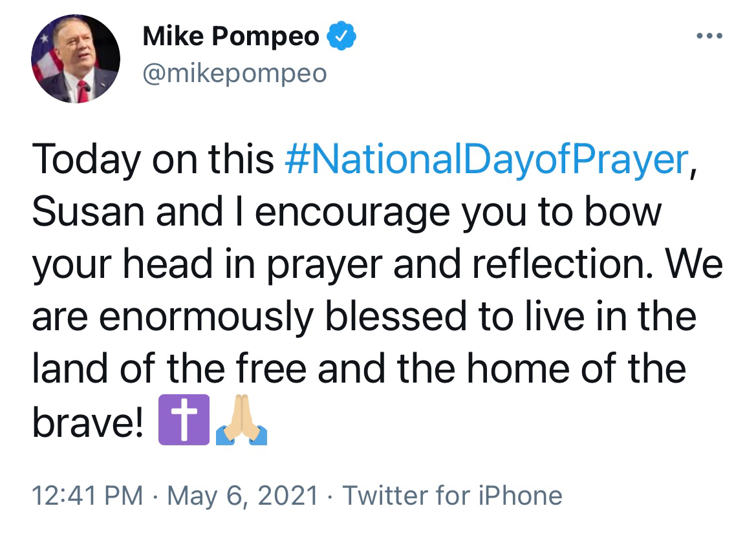The width and height of the screenshot is (756, 539).
Task: Click the word brave! before the emojis
Action: pos(88,421)
